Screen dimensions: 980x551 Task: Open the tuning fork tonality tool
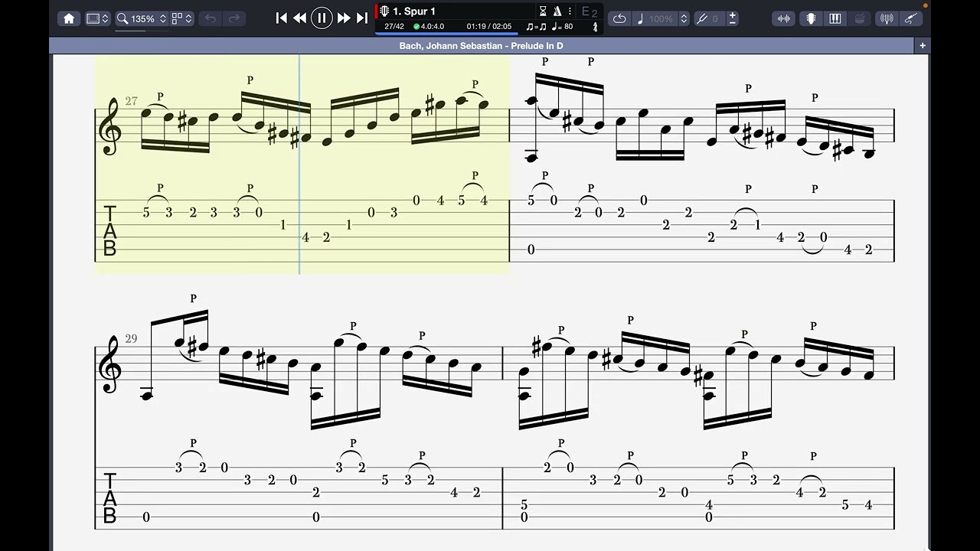pos(702,18)
